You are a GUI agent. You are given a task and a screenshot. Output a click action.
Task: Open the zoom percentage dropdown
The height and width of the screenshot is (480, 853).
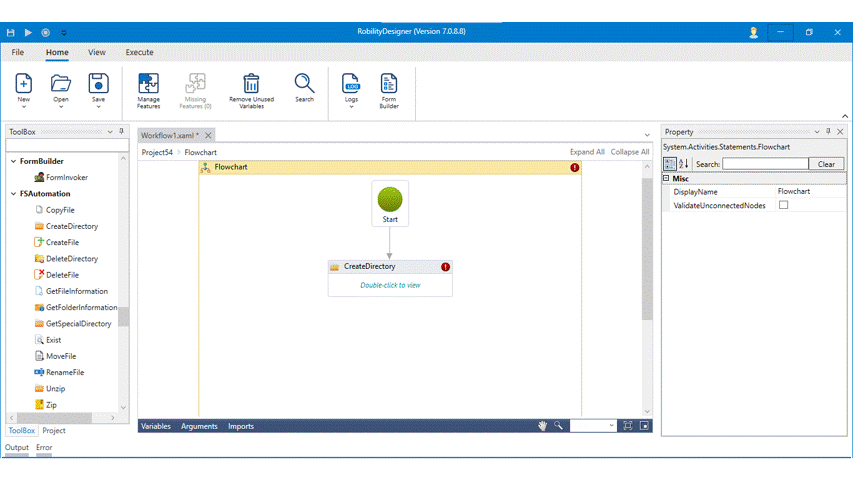point(610,426)
